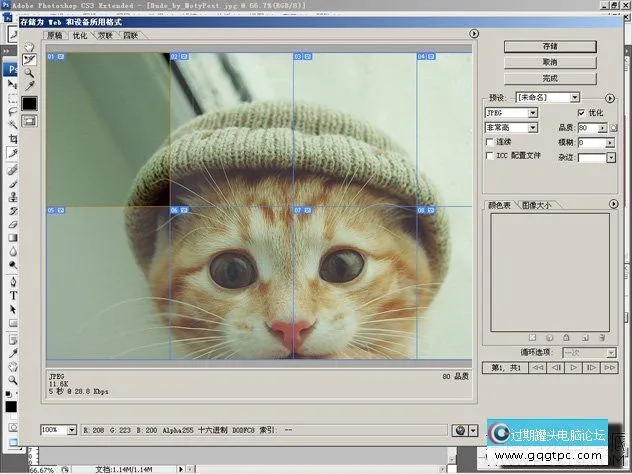
Task: Select the Dodge tool
Action: pos(12,265)
